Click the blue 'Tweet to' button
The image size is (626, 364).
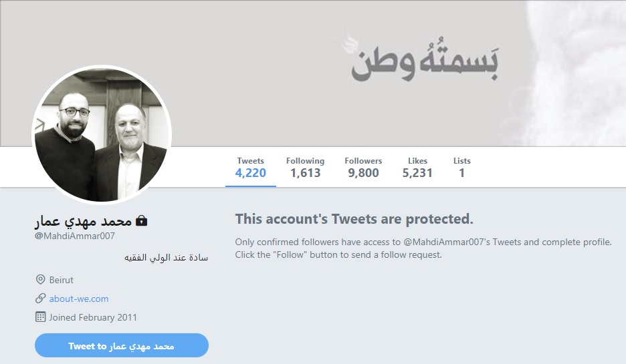click(122, 345)
